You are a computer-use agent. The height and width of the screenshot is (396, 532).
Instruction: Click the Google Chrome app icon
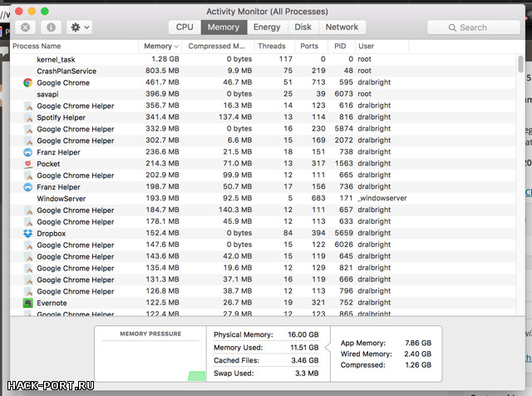click(x=27, y=82)
